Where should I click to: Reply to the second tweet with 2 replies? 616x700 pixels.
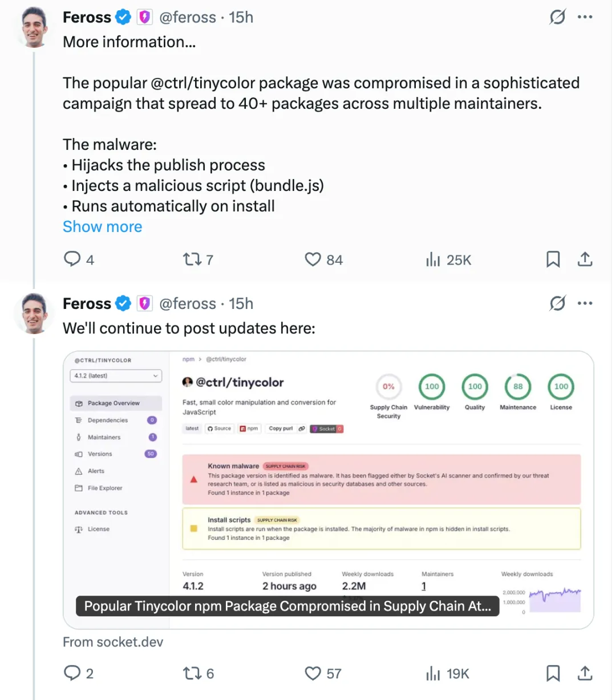pos(72,673)
